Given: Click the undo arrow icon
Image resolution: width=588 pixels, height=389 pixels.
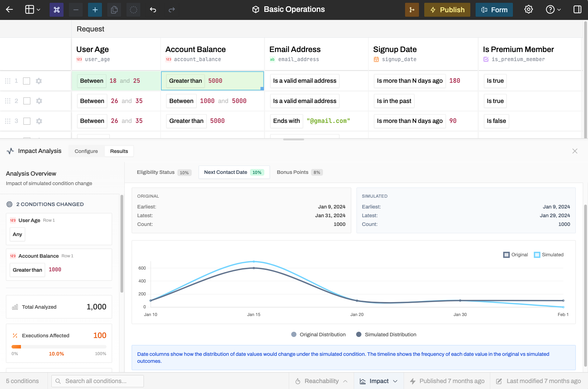Looking at the screenshot, I should (x=153, y=10).
